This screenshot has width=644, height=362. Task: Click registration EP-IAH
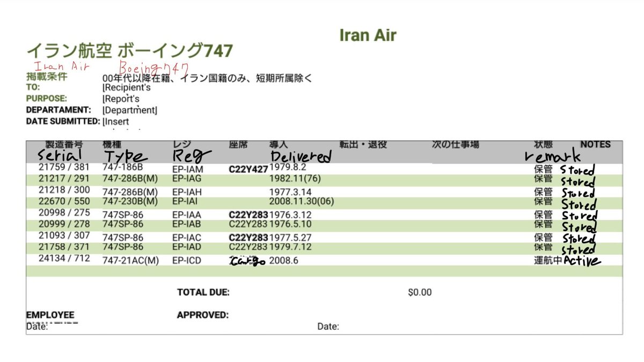click(x=187, y=192)
